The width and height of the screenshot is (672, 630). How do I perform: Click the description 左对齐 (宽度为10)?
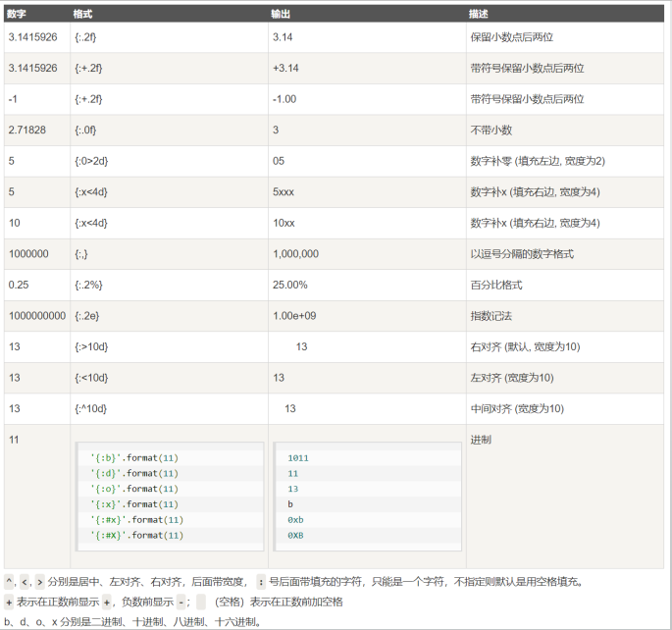512,378
